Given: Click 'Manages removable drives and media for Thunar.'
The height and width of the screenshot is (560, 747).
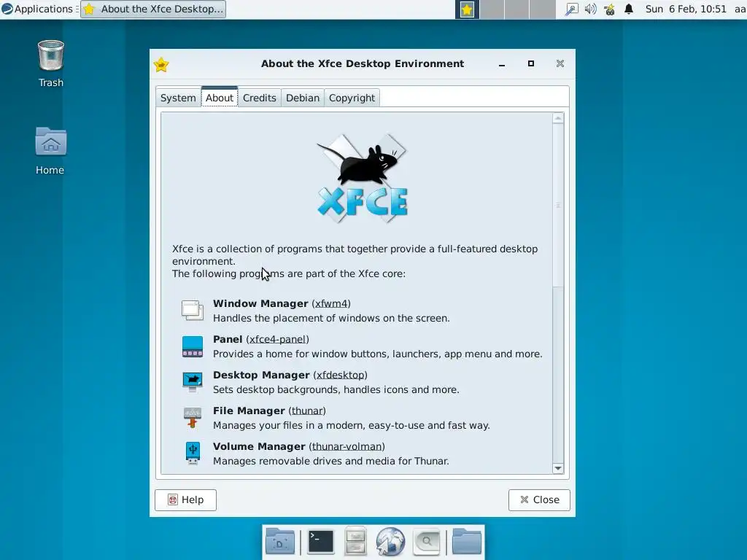Looking at the screenshot, I should click(x=331, y=462).
